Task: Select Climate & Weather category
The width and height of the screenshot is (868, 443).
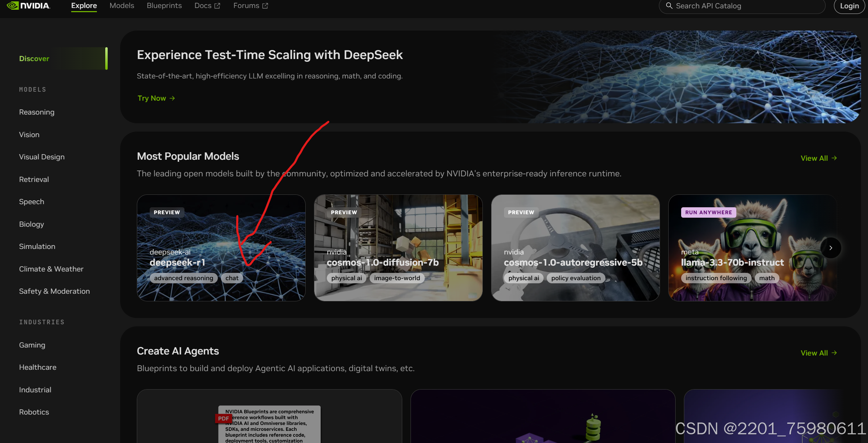Action: point(51,269)
